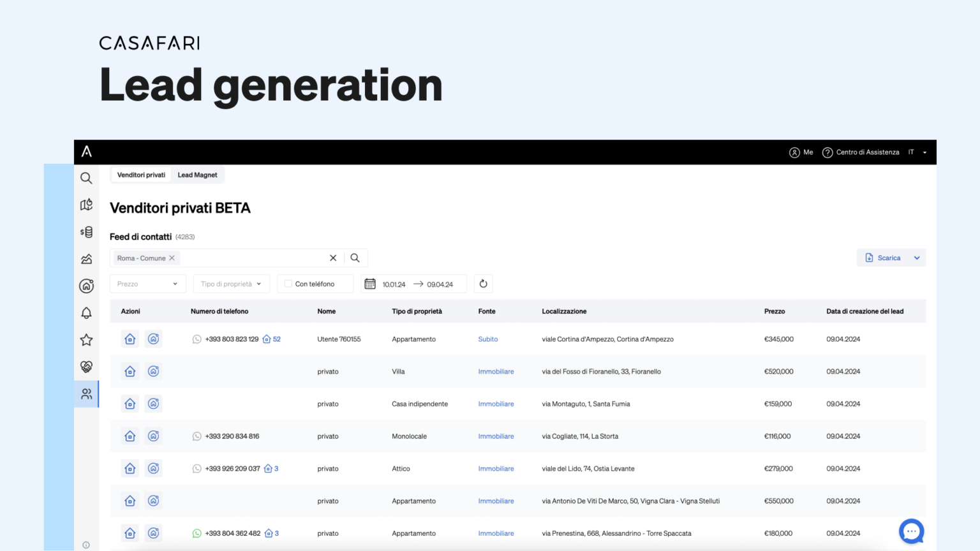Click the start date 10.01.24
Viewport: 980px width, 551px height.
pyautogui.click(x=394, y=284)
